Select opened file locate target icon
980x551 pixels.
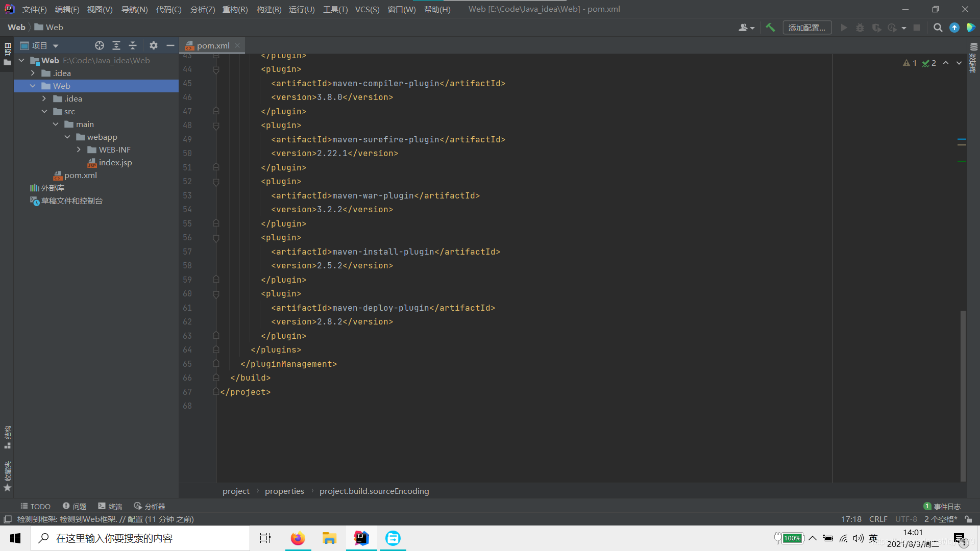click(x=100, y=45)
